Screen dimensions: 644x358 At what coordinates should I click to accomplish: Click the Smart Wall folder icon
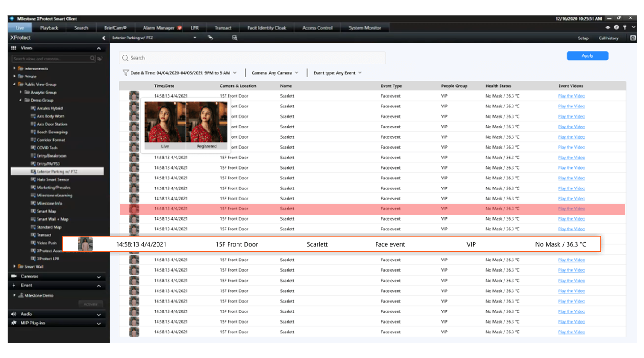[x=21, y=267]
